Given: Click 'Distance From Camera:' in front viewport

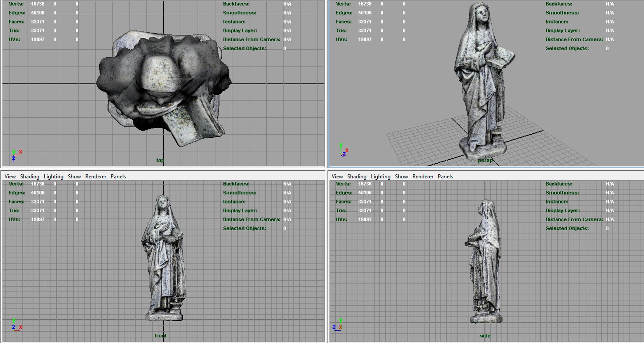Looking at the screenshot, I should [252, 220].
